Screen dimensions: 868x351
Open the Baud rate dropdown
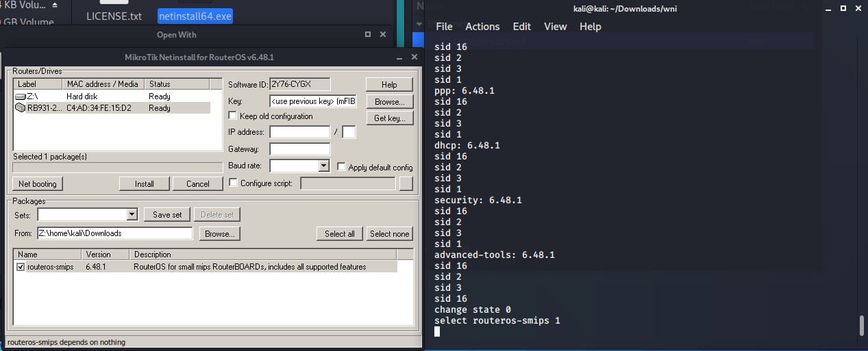coord(324,166)
